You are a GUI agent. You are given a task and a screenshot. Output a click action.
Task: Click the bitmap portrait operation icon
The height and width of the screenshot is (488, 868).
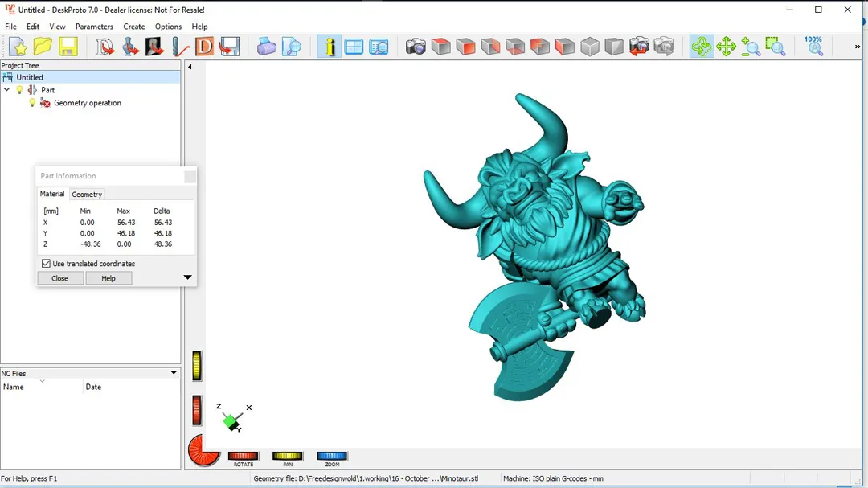154,47
